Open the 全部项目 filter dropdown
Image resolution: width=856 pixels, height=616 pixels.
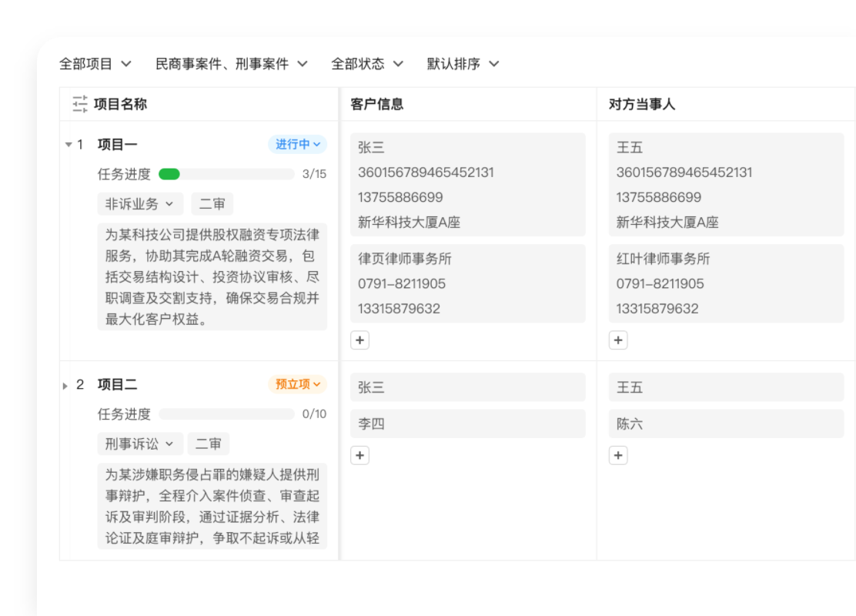(x=95, y=64)
